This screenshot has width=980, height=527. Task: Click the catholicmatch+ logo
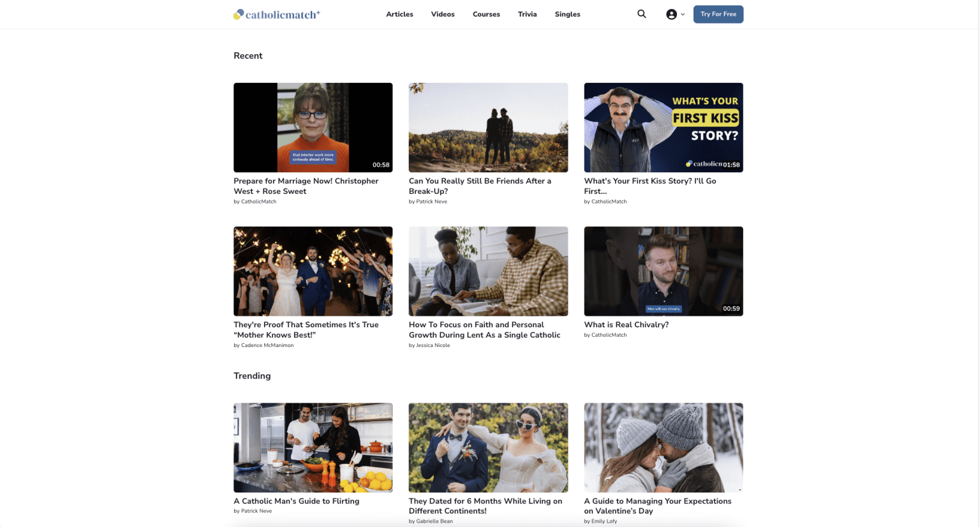pyautogui.click(x=276, y=13)
